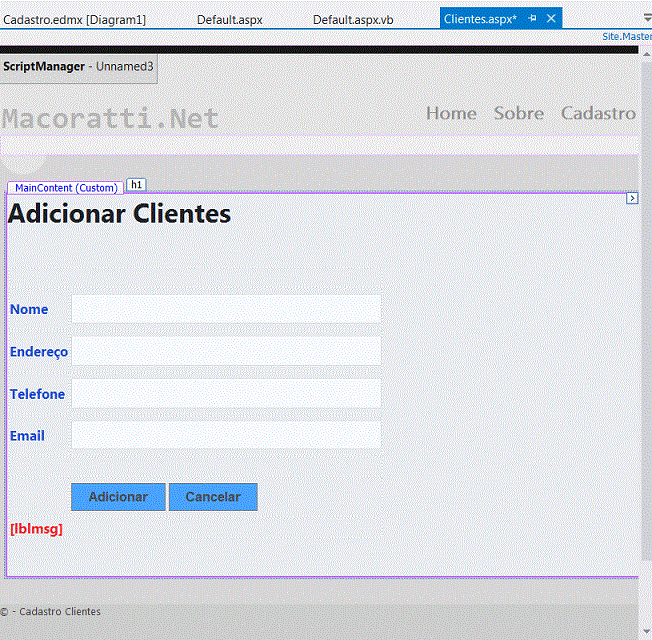Click the Home navigation item
The height and width of the screenshot is (640, 652).
click(x=451, y=113)
